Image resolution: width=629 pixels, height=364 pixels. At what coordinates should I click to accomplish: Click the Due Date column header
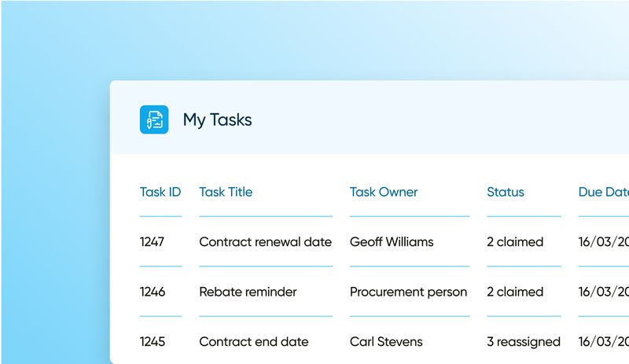(603, 192)
